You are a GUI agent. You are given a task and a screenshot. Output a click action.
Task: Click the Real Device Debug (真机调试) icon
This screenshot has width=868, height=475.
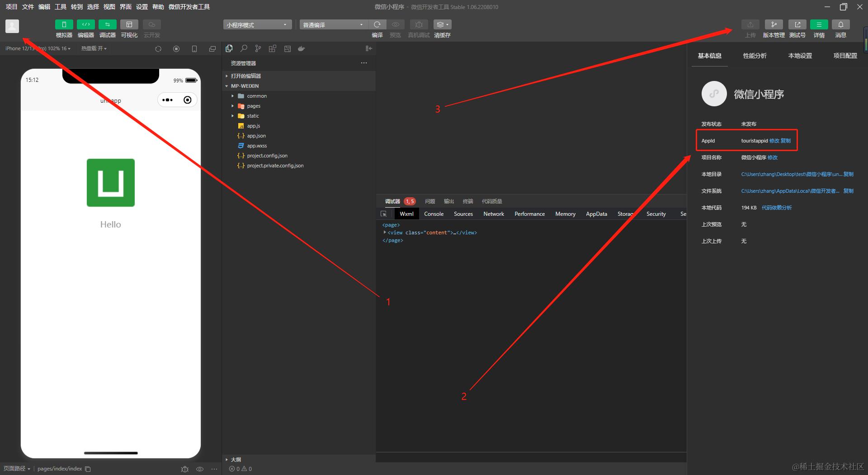(x=419, y=24)
